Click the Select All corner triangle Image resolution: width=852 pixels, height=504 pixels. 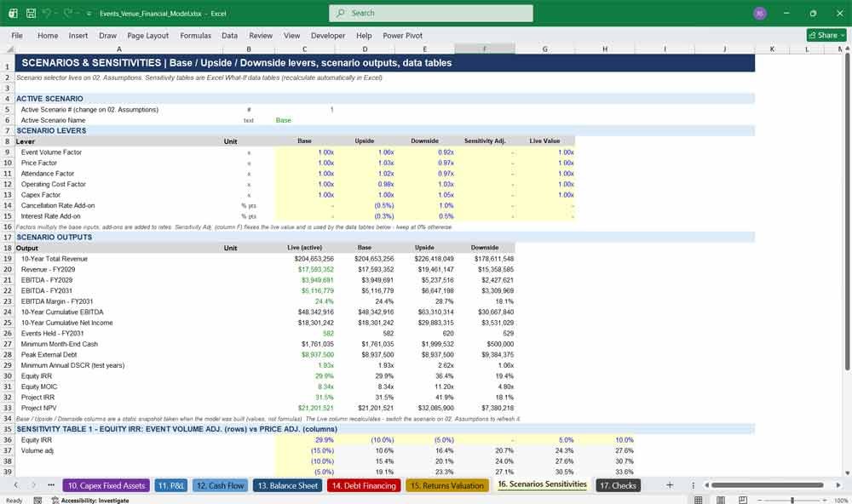point(9,49)
